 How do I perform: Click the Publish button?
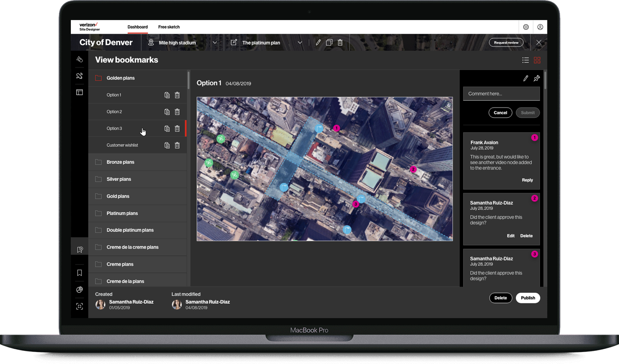[x=528, y=298]
